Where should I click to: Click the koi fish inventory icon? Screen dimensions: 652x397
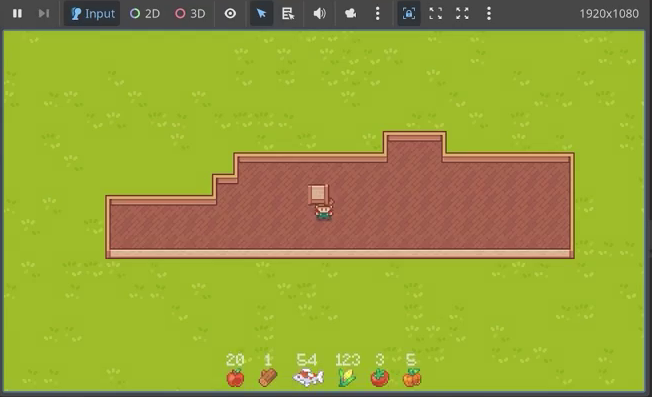click(x=308, y=377)
